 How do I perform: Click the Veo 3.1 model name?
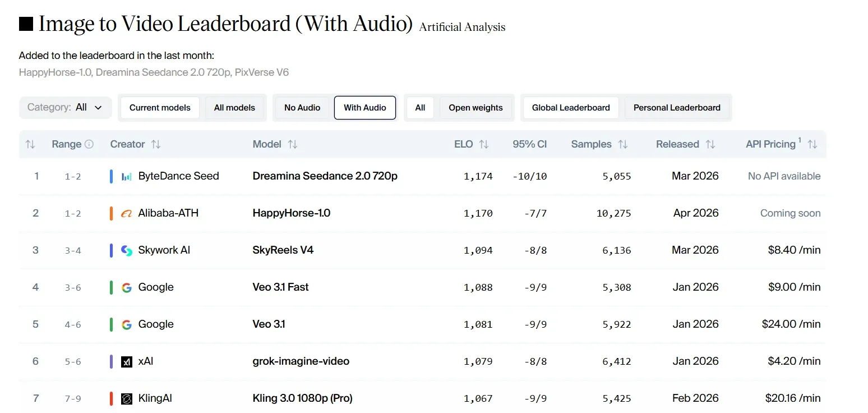(x=269, y=324)
